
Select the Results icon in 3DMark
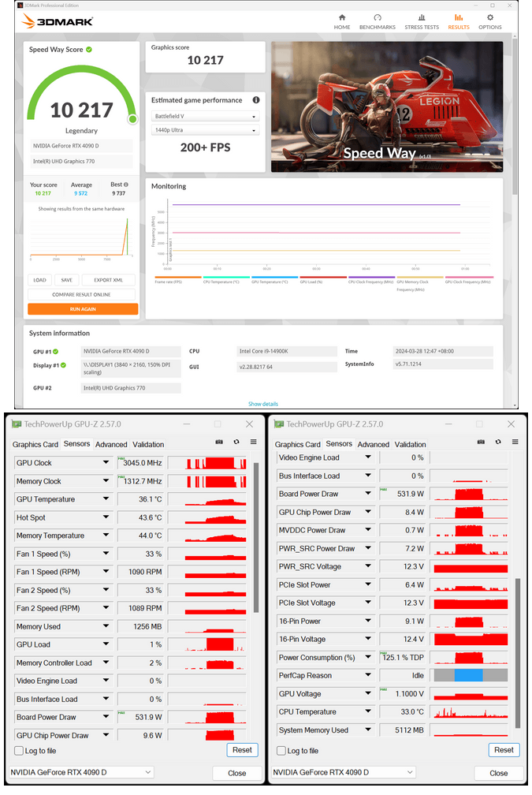tap(459, 17)
